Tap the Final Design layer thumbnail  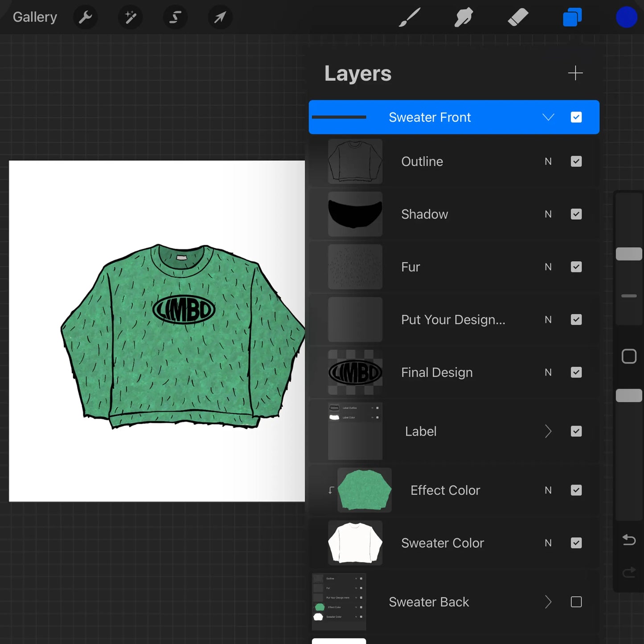(355, 372)
